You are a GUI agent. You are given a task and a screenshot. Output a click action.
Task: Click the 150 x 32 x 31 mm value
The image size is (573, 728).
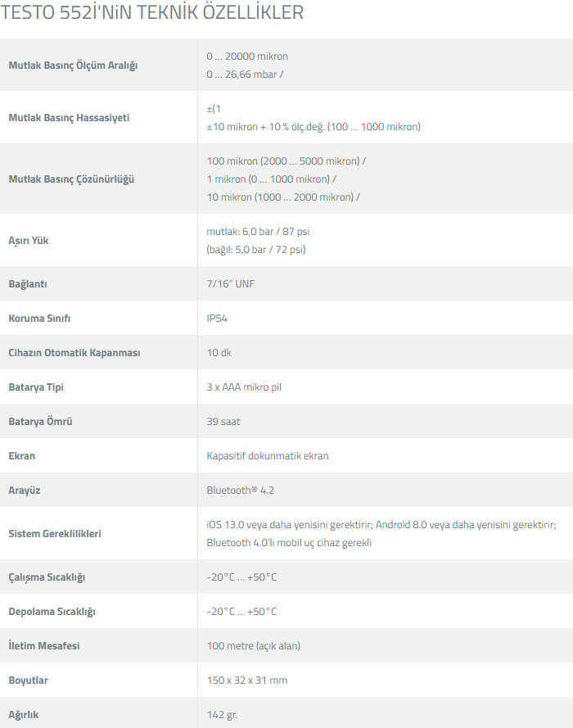point(247,680)
